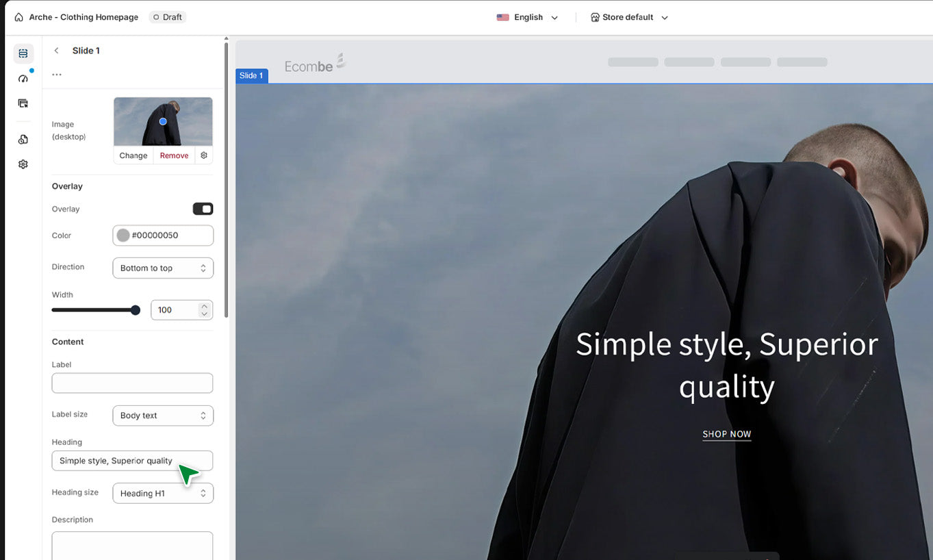Click the Width slider handle
933x560 pixels.
(x=136, y=310)
